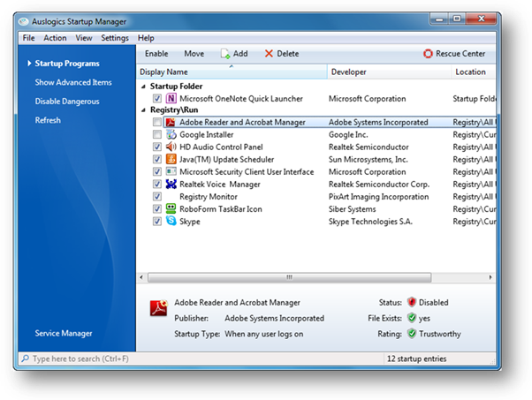Click 'Skype Technologies S.A.' developer cell

pyautogui.click(x=370, y=222)
